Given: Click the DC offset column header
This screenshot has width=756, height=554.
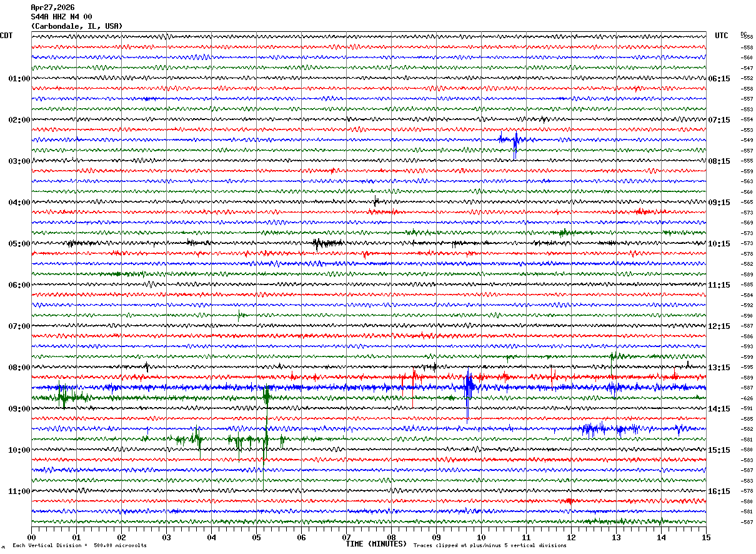Looking at the screenshot, I should (744, 34).
